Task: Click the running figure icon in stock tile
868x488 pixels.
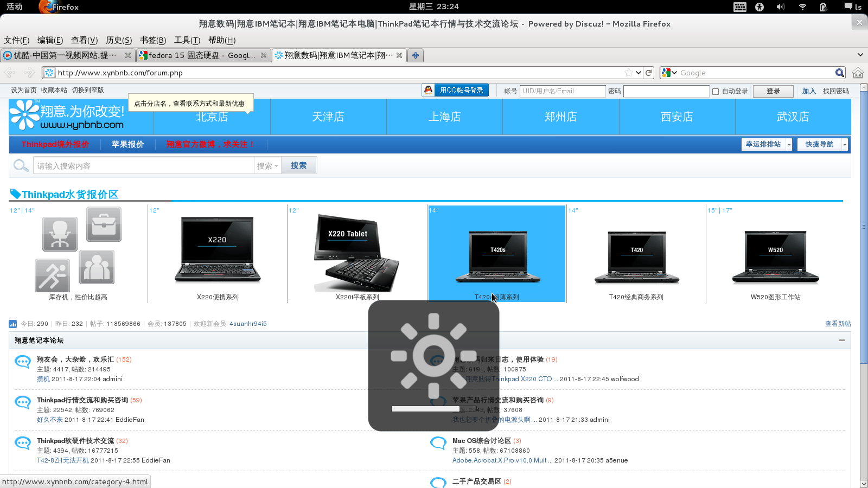Action: [x=53, y=275]
